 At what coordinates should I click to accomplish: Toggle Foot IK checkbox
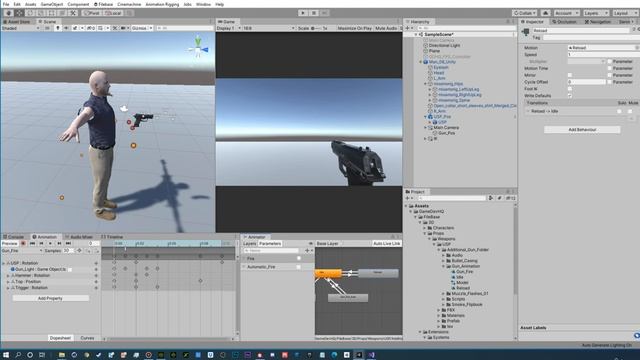(x=570, y=89)
